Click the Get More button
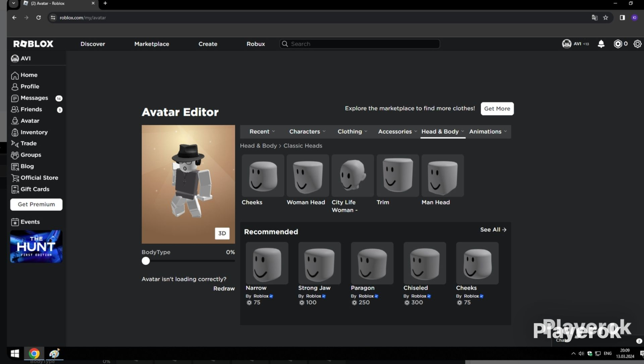Screen dimensions: 644x364 click(497, 108)
